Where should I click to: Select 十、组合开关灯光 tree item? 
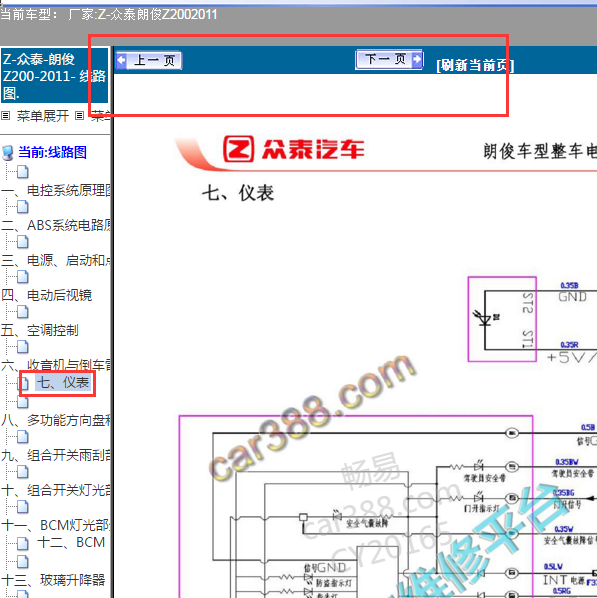[x=56, y=490]
